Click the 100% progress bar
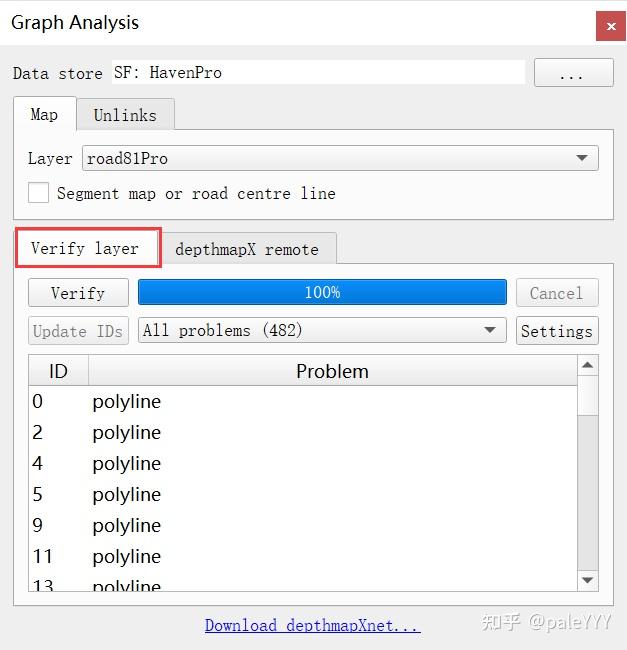The width and height of the screenshot is (627, 650). (x=322, y=292)
